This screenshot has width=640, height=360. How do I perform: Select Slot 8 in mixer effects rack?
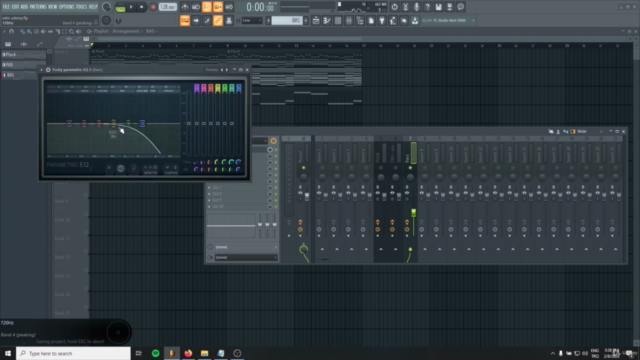(237, 194)
